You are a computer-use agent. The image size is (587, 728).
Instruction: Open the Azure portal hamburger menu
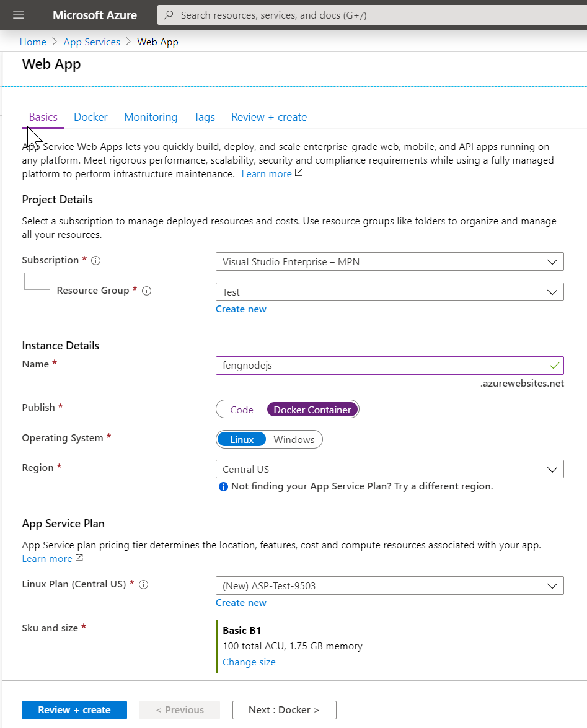click(x=19, y=15)
